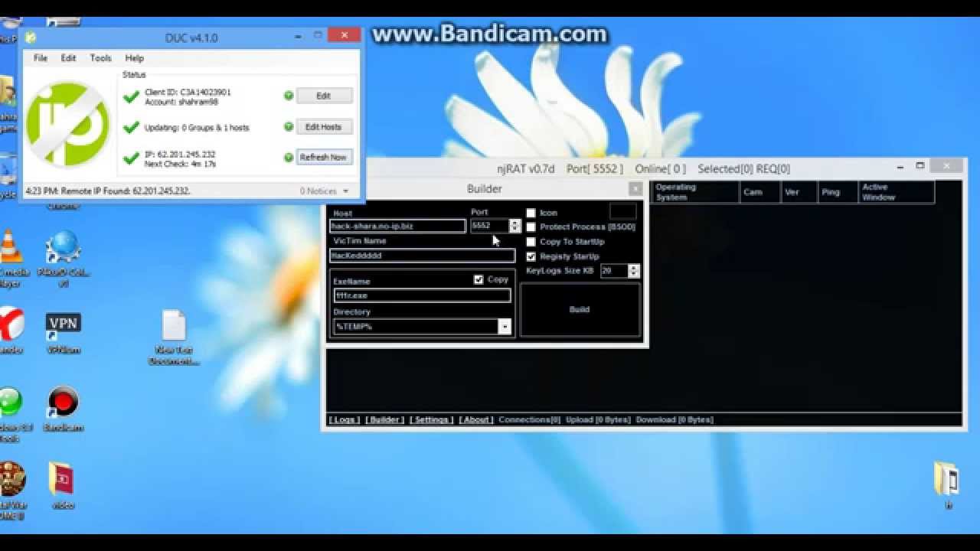Click the ExeName input field
The width and height of the screenshot is (980, 551).
pyautogui.click(x=422, y=295)
